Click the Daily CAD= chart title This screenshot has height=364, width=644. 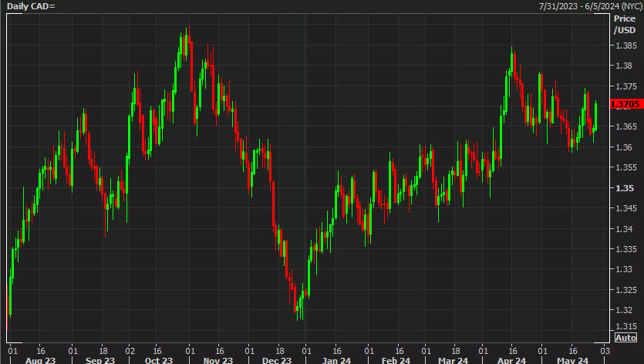pos(31,6)
